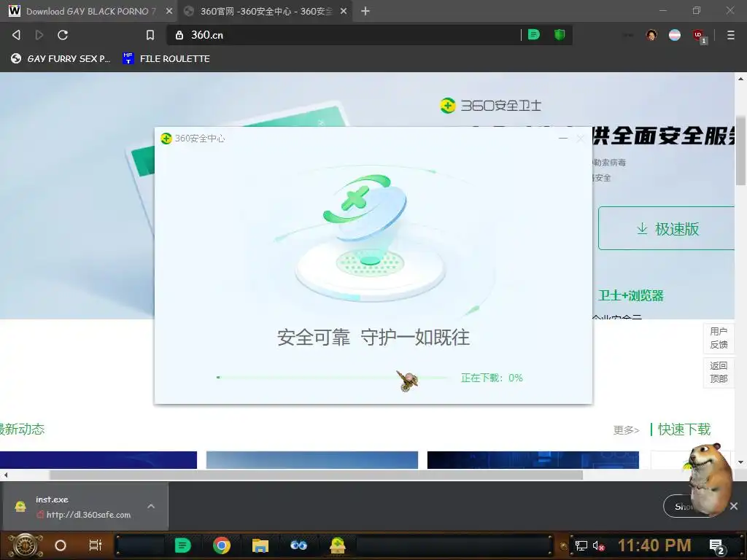Open the green reader mode icon in address bar
Image resolution: width=747 pixels, height=560 pixels.
533,35
